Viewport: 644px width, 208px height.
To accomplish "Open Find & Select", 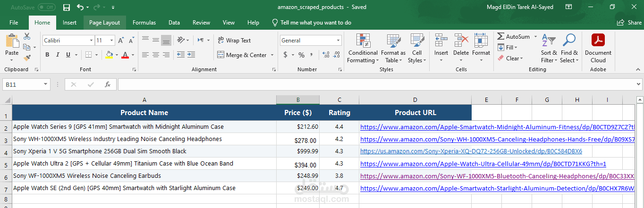I will tap(569, 48).
